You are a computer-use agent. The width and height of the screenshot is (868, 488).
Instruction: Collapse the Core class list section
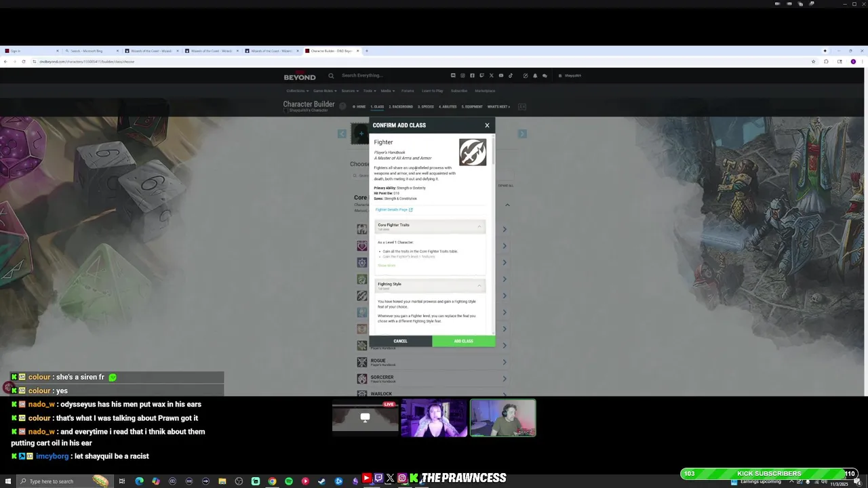pos(507,205)
